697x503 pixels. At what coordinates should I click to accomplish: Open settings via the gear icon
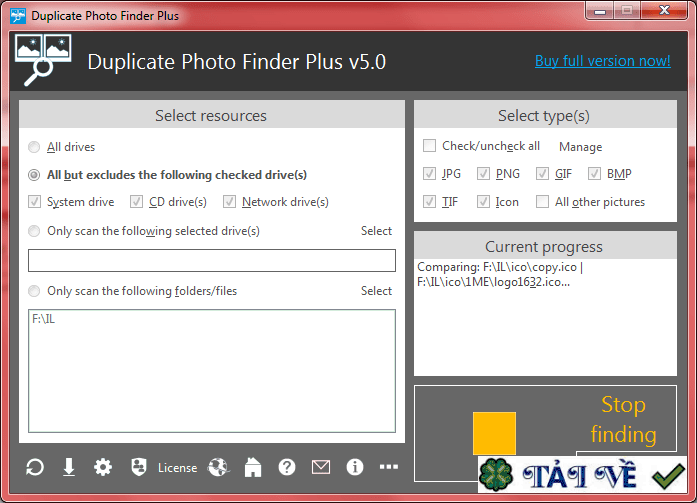pyautogui.click(x=103, y=467)
